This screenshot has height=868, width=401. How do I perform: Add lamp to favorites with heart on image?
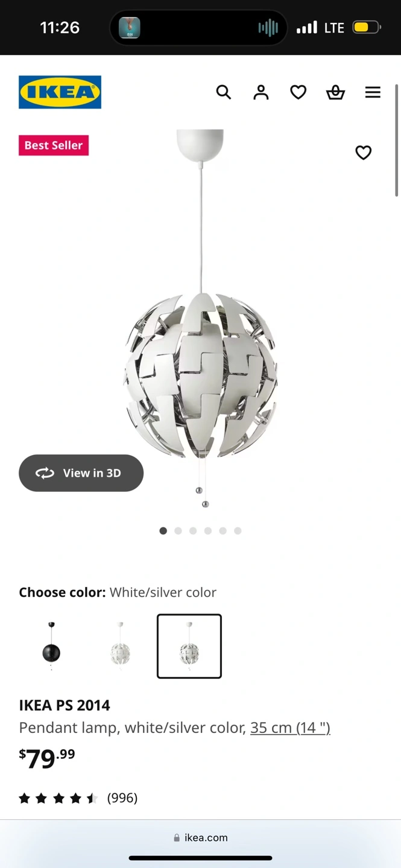[x=363, y=153]
